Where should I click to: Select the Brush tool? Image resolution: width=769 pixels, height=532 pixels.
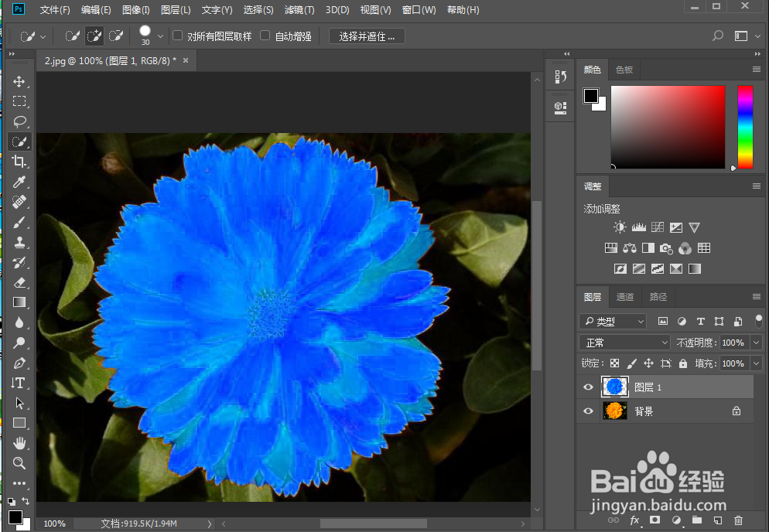19,222
